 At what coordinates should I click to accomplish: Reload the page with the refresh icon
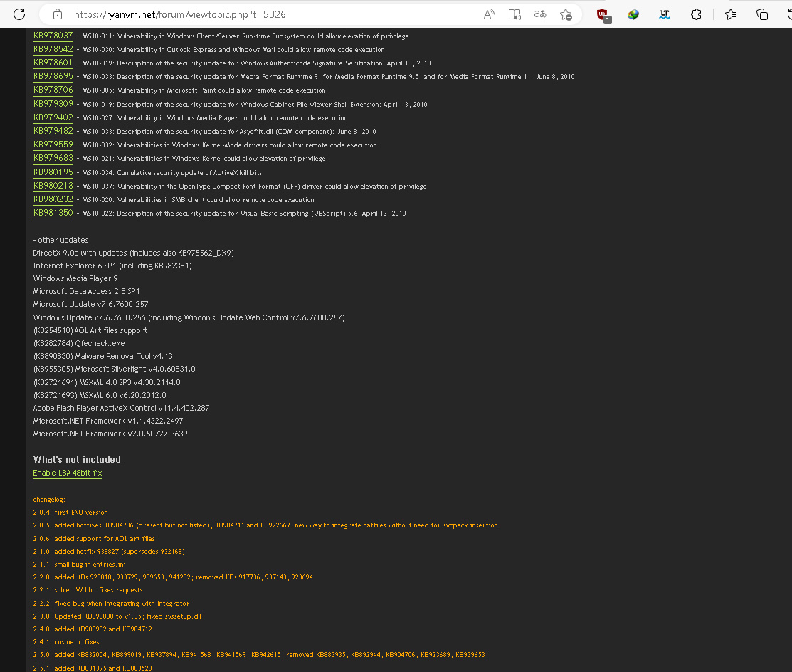pyautogui.click(x=19, y=14)
